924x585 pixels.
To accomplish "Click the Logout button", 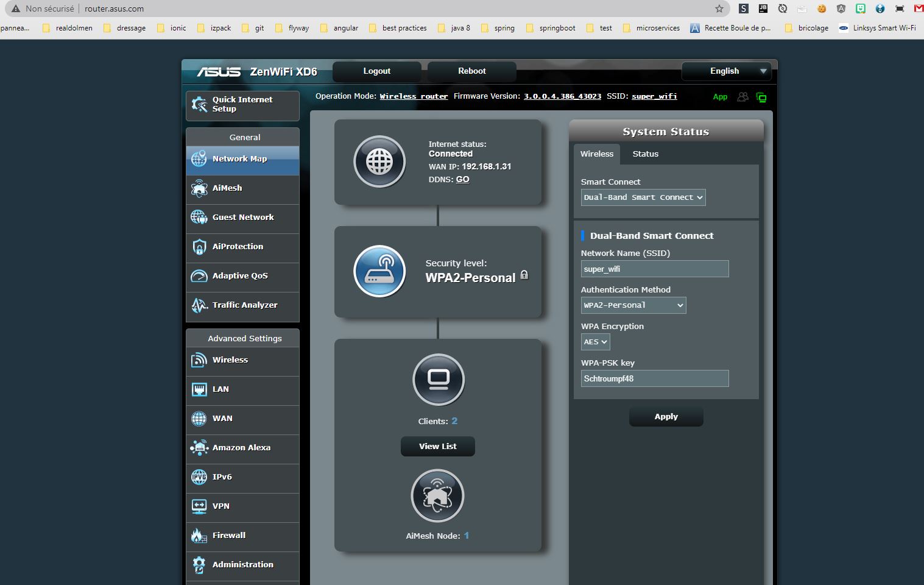I will pyautogui.click(x=377, y=71).
